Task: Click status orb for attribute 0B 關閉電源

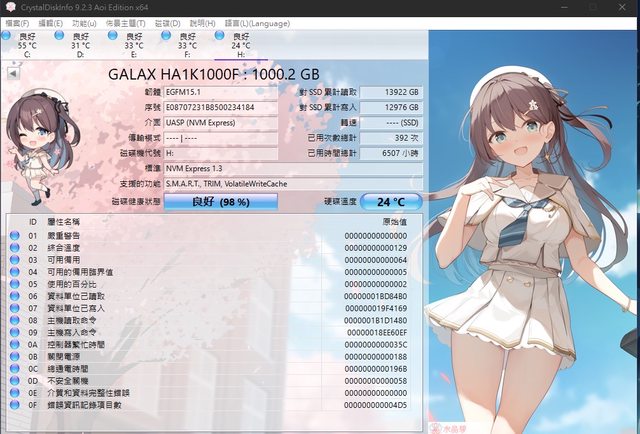Action: [15, 356]
